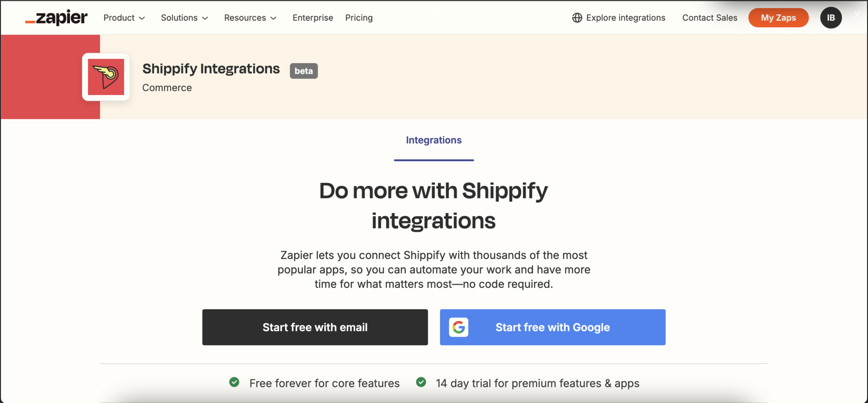Click the Zapier logo in header
This screenshot has height=403, width=868.
pyautogui.click(x=56, y=17)
